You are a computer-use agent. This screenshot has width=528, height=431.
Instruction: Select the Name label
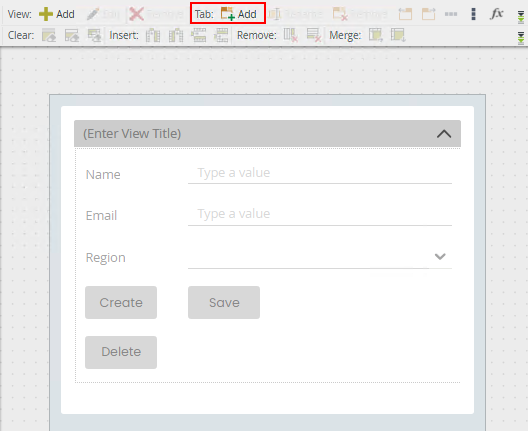click(103, 175)
